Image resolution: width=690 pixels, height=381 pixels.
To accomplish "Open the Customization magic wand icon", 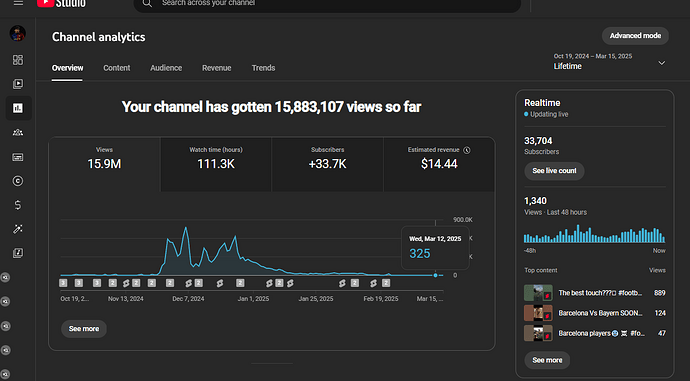I will pyautogui.click(x=18, y=229).
